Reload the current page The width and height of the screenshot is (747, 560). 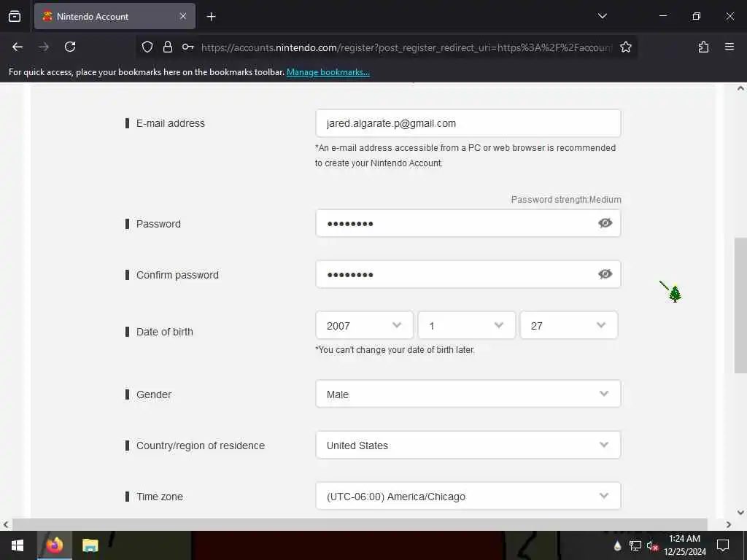coord(70,47)
